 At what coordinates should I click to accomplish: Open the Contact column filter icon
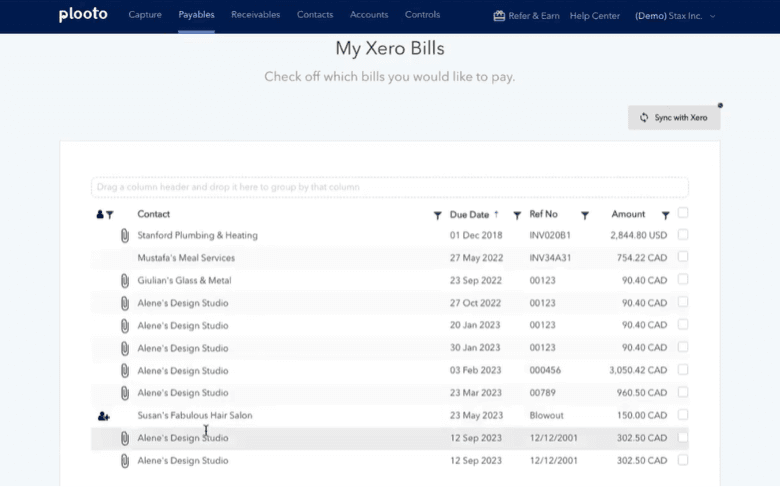437,215
